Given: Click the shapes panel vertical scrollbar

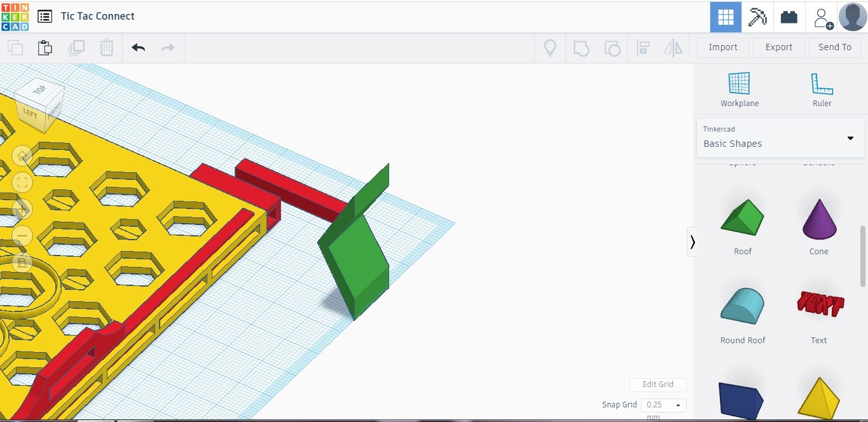Looking at the screenshot, I should [863, 255].
